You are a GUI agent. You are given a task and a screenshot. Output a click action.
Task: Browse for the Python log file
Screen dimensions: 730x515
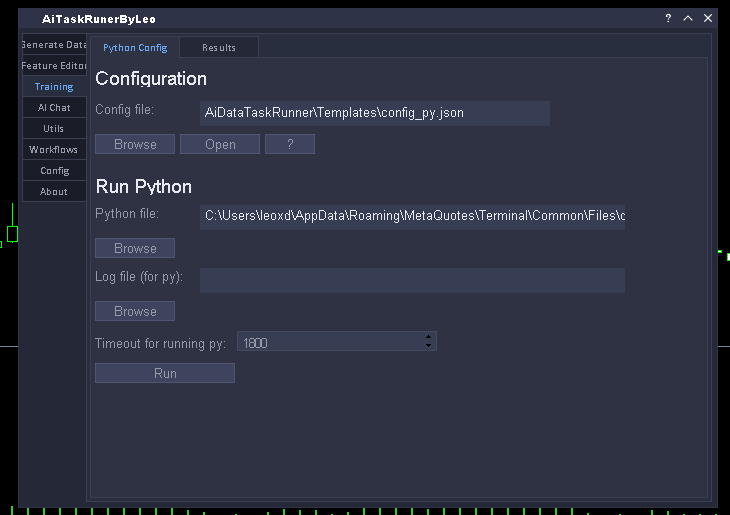(135, 311)
